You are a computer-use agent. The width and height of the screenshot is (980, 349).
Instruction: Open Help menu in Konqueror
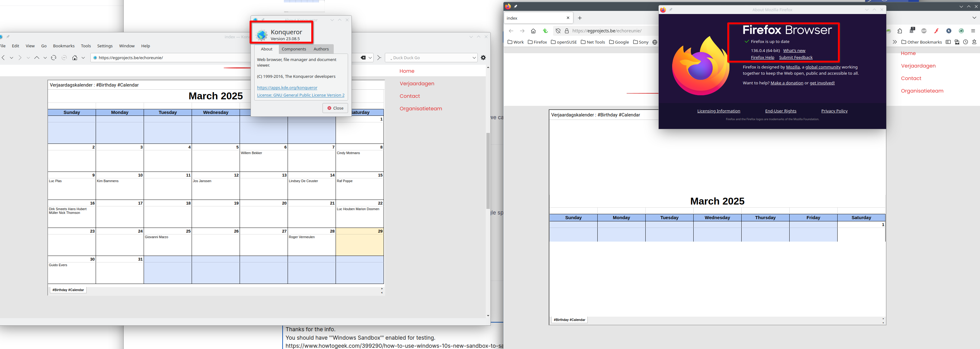click(x=146, y=46)
